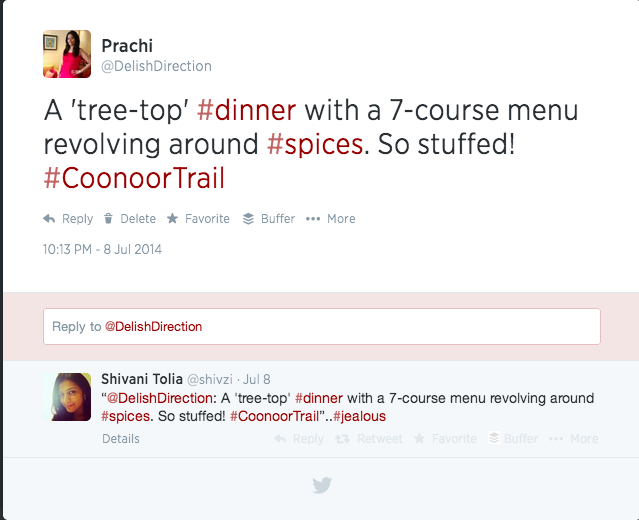
Task: Open More options on Shivani's reply
Action: pyautogui.click(x=555, y=439)
